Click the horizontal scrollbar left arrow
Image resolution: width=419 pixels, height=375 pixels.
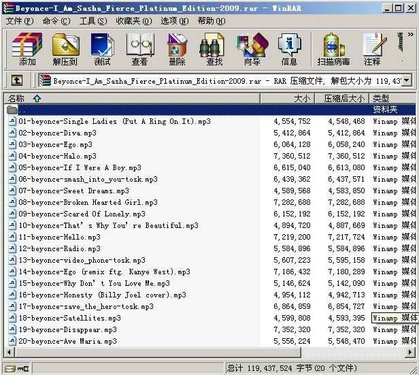(9, 352)
